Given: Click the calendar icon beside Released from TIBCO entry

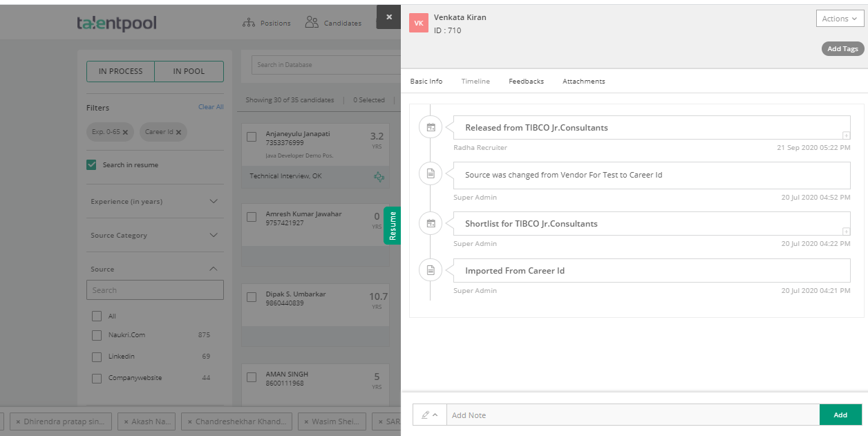Looking at the screenshot, I should pos(431,126).
